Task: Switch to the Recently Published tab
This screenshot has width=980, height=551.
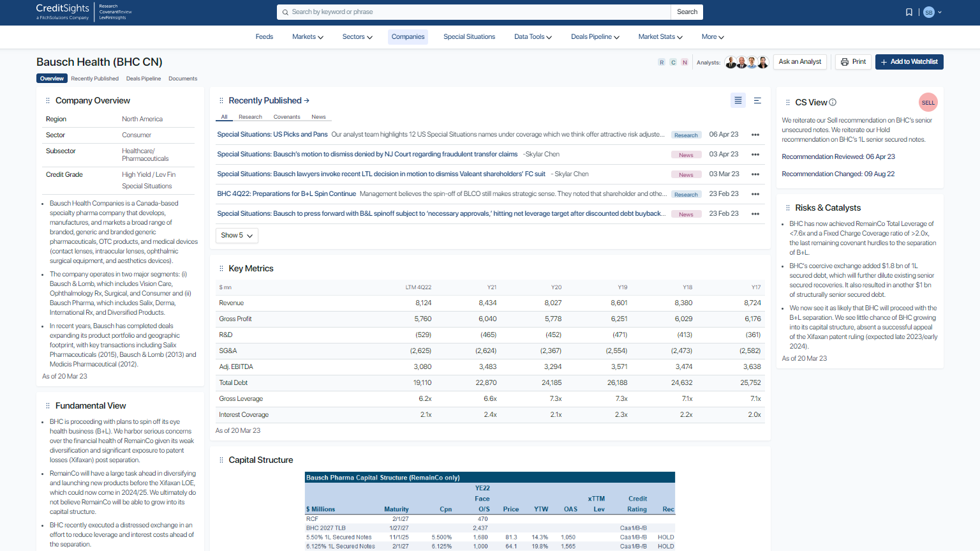Action: coord(94,78)
